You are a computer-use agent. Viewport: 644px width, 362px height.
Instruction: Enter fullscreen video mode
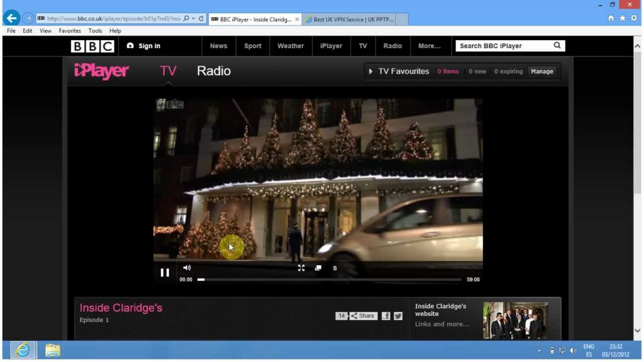tap(301, 268)
